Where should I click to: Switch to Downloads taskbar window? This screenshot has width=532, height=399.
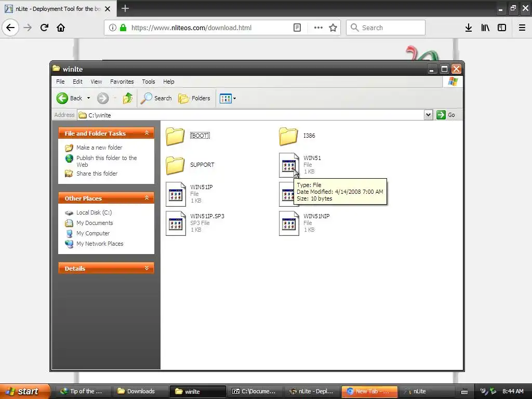tap(141, 391)
